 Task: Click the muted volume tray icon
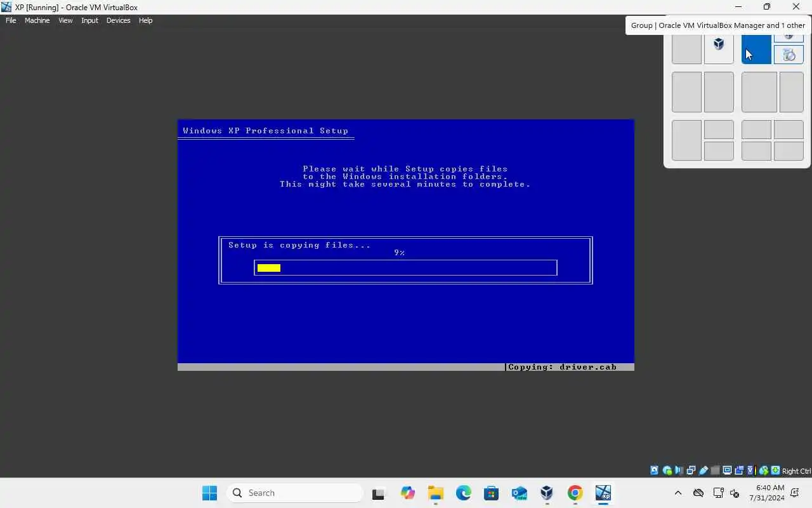(x=735, y=493)
